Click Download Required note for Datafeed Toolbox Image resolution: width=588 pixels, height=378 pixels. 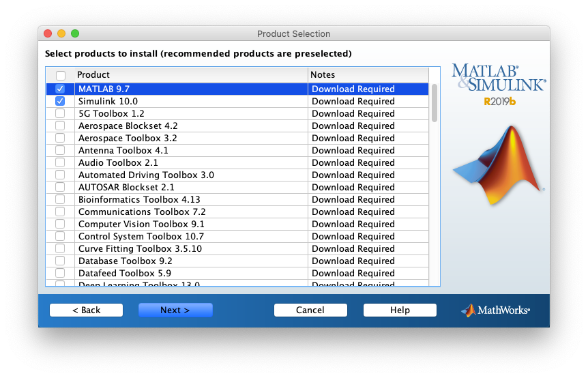pos(353,273)
